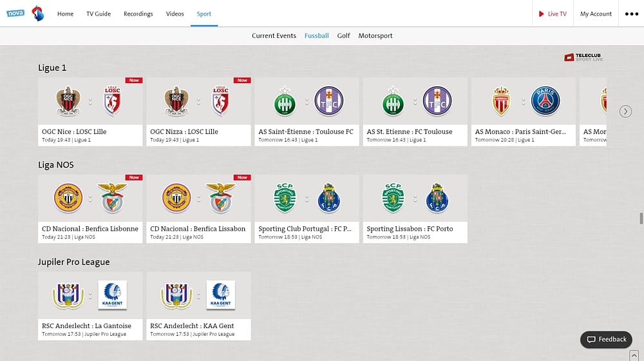Image resolution: width=644 pixels, height=361 pixels.
Task: Open the three-dots more menu
Action: pyautogui.click(x=631, y=14)
